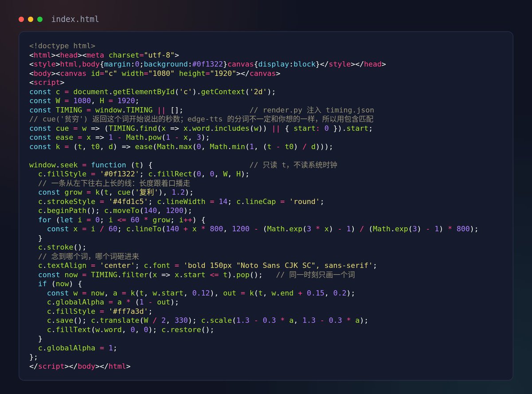Click the '<!doctype html>' line
Viewport: 532px width, 394px height.
[62, 46]
